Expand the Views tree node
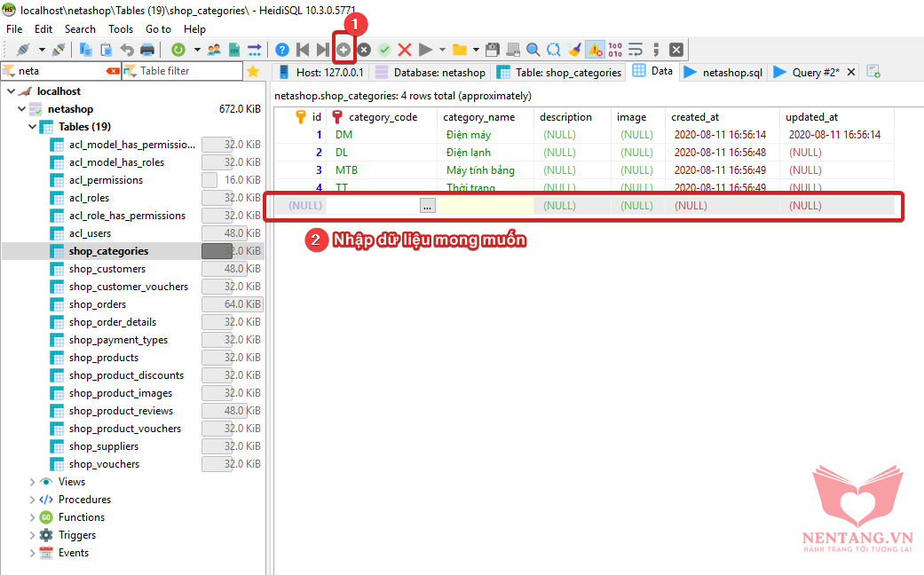924x575 pixels. [33, 482]
